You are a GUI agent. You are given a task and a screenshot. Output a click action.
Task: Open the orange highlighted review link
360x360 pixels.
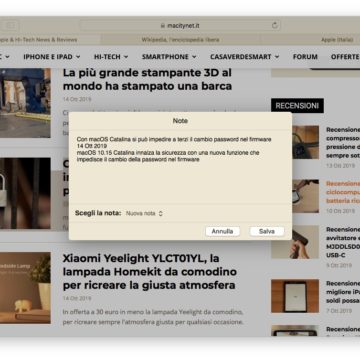coord(343,192)
